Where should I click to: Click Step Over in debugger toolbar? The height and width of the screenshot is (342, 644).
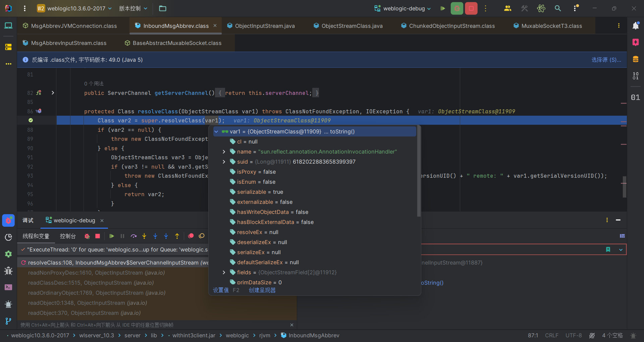pyautogui.click(x=133, y=236)
